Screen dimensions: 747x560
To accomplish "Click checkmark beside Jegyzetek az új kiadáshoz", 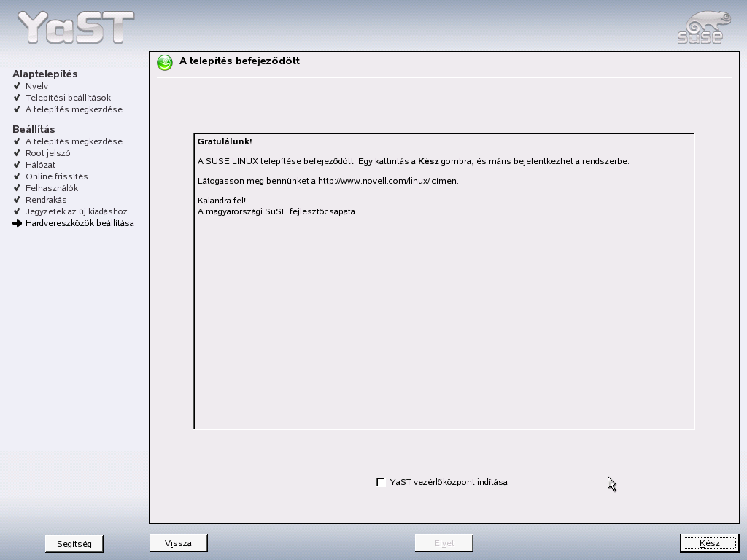I will [x=18, y=211].
